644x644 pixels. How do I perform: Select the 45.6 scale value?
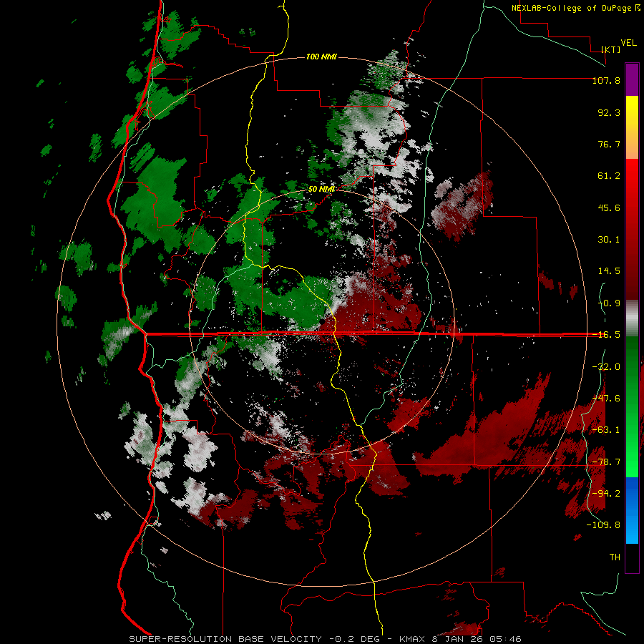pyautogui.click(x=609, y=208)
